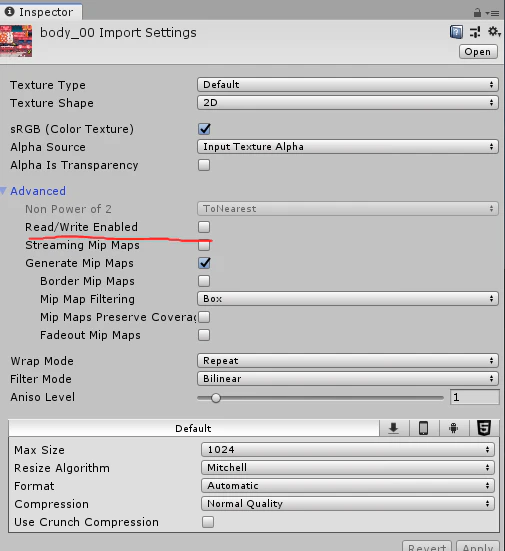
Task: Open the Texture Shape dropdown
Action: [348, 103]
